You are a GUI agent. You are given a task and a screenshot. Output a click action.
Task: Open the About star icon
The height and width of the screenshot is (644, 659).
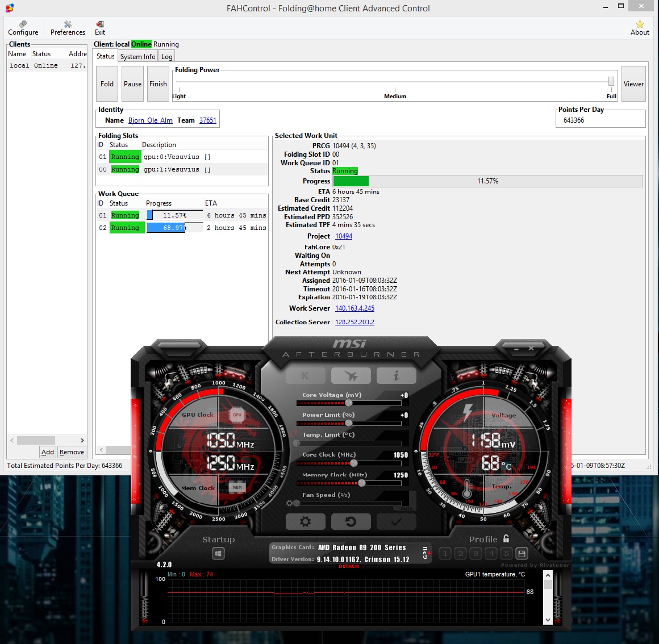[640, 28]
